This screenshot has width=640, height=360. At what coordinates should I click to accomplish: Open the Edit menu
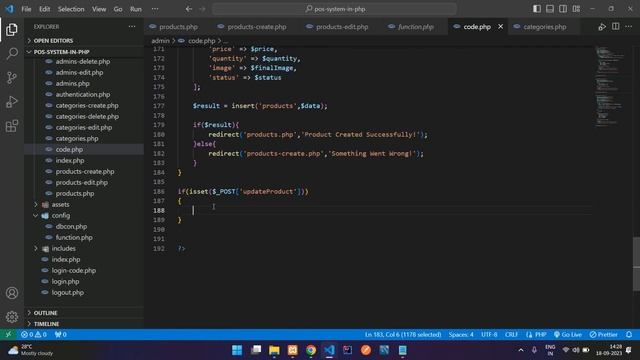click(x=44, y=9)
